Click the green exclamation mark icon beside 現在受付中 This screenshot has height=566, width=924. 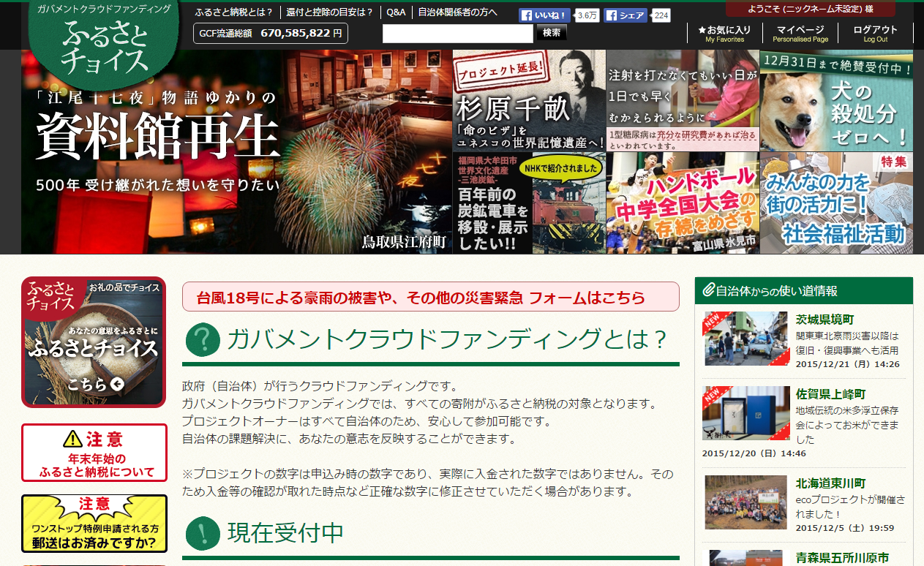203,533
